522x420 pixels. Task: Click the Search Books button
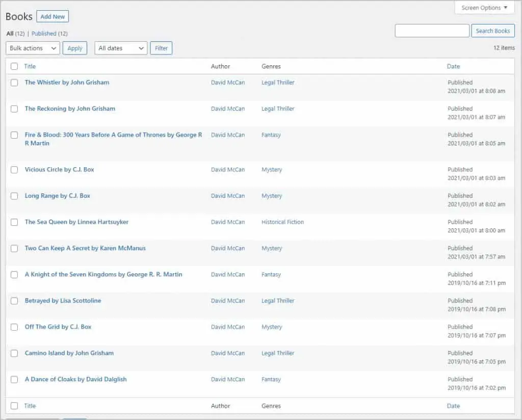point(492,31)
